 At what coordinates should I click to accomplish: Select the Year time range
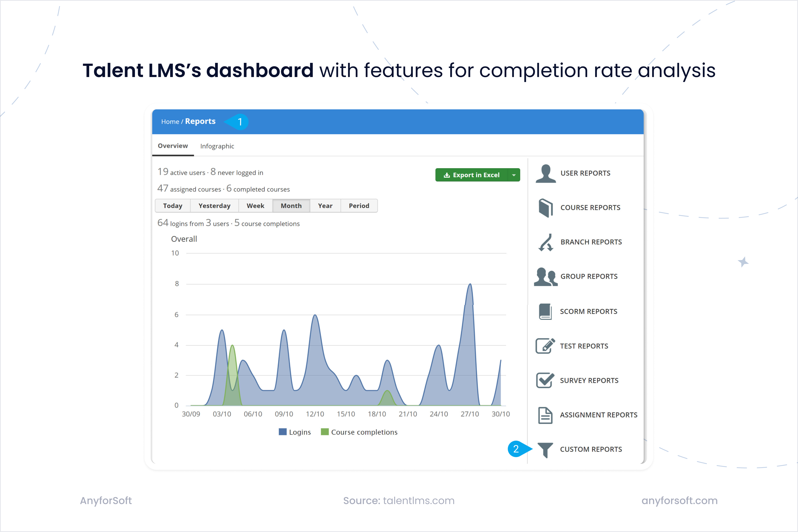point(325,206)
